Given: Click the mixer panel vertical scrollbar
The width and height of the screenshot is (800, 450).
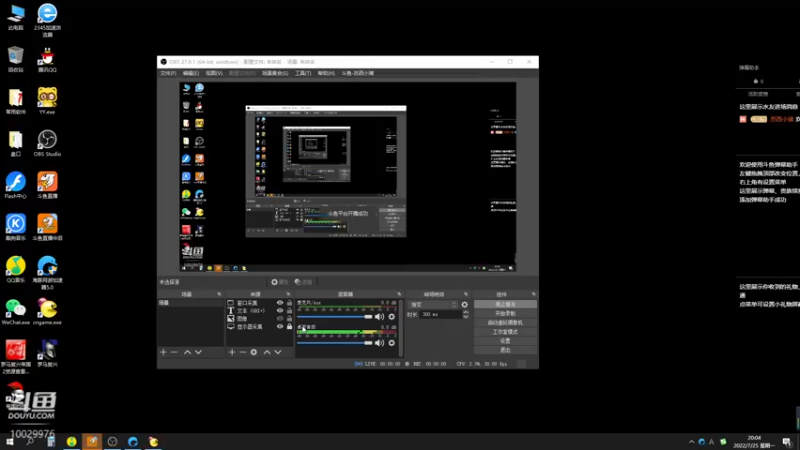Looking at the screenshot, I should (402, 328).
